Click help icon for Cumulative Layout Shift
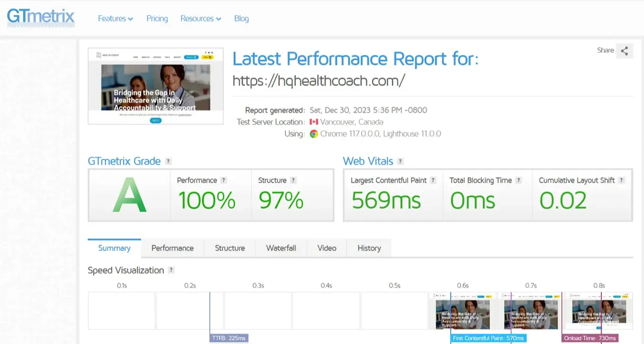 [x=622, y=180]
